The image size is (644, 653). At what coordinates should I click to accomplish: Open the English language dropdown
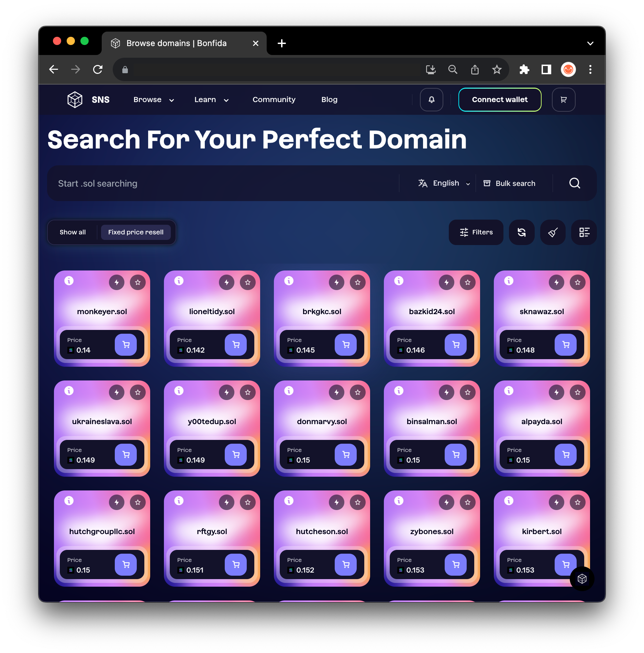point(444,183)
